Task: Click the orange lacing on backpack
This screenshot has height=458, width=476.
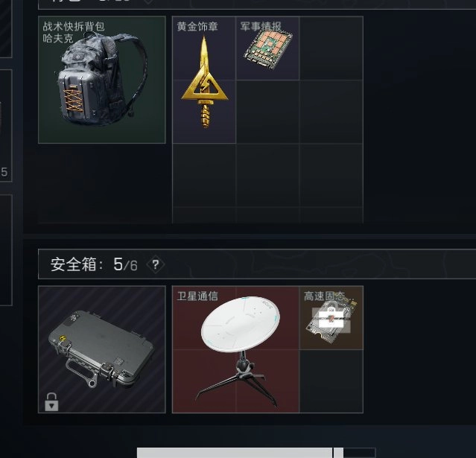Action: pos(73,99)
